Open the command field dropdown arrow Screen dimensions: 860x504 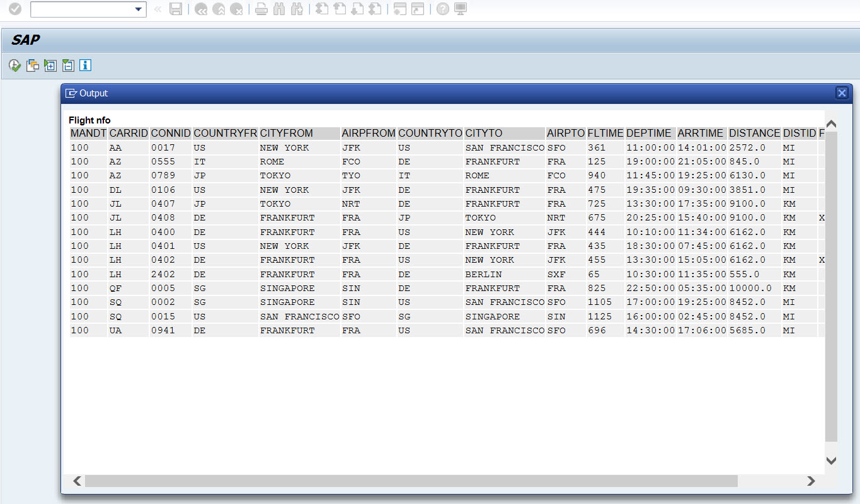click(x=140, y=9)
